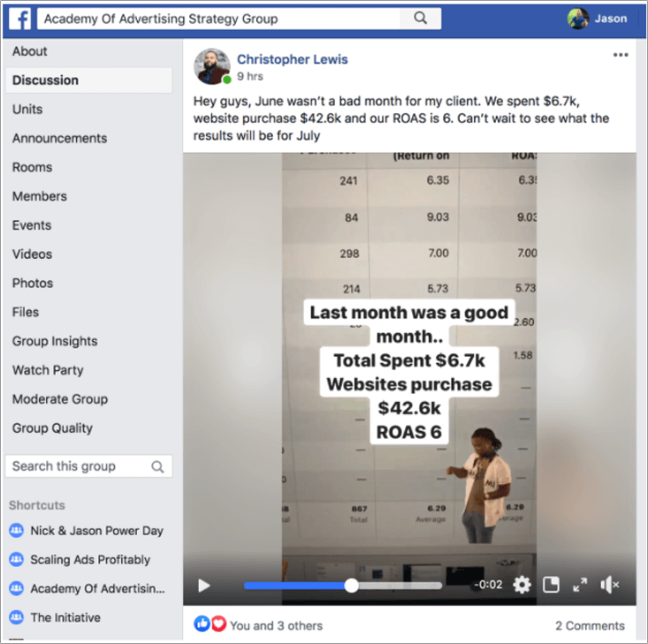Click Christopher Lewis's profile picture
This screenshot has width=648, height=644.
click(212, 66)
